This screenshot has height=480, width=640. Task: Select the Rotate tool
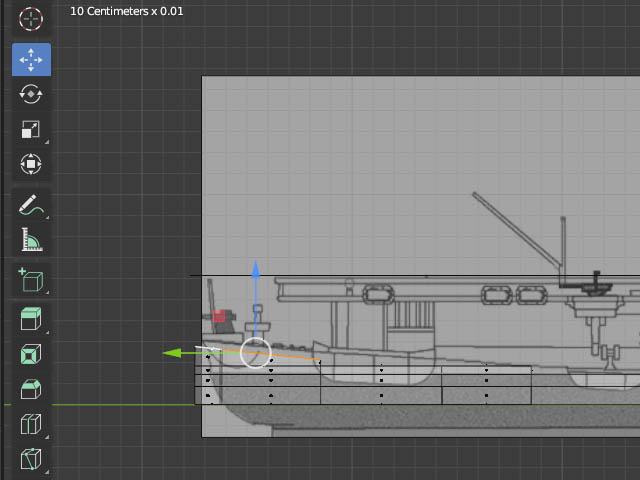[31, 94]
